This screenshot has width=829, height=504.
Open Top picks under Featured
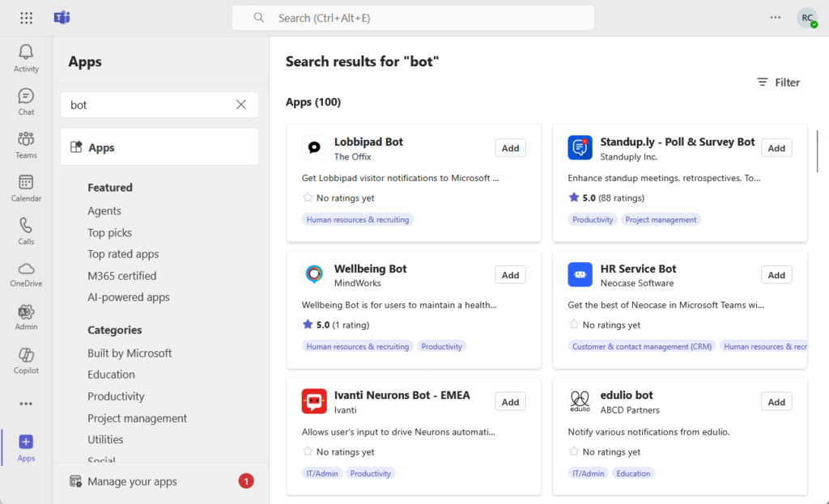(x=109, y=232)
